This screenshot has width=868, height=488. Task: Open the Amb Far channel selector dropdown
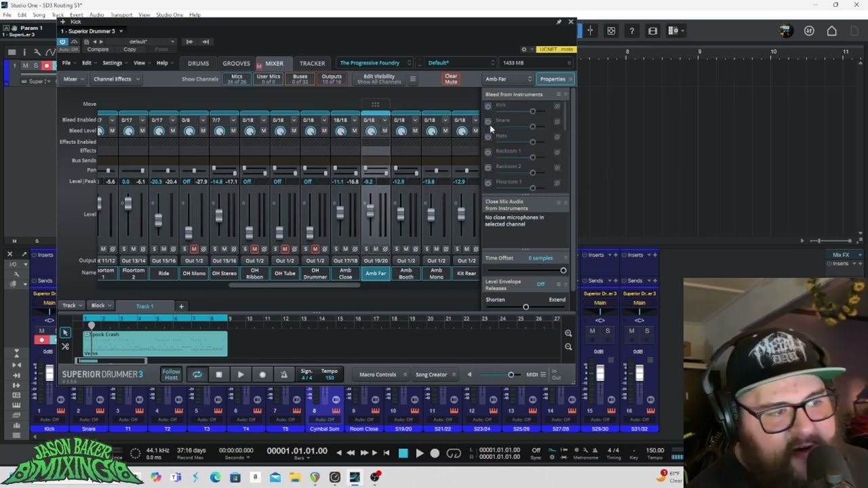tap(509, 79)
